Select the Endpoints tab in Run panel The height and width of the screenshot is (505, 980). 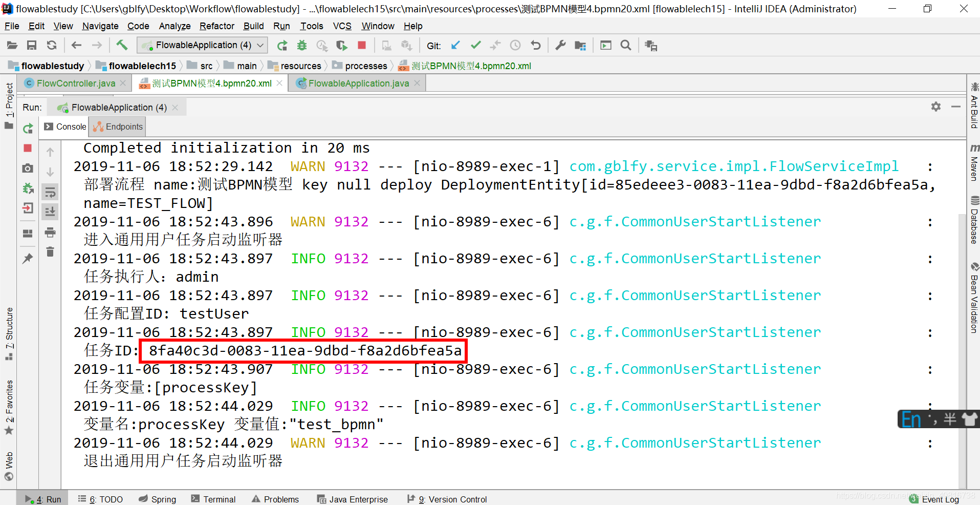118,127
